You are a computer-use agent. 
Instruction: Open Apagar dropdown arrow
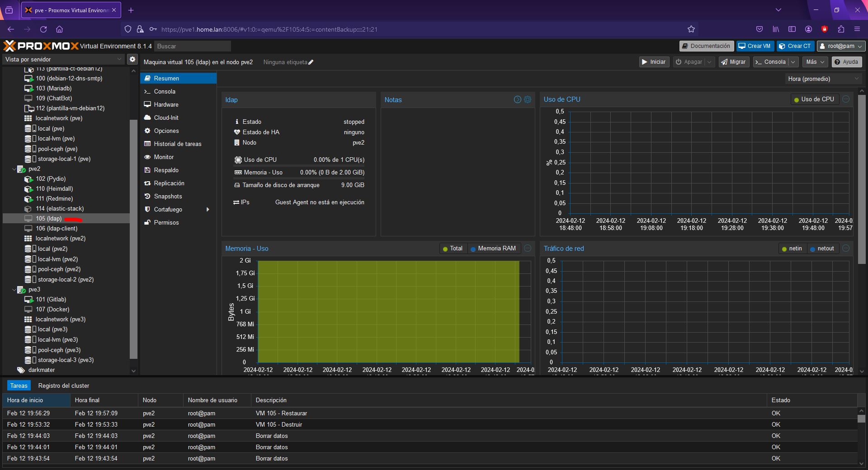709,62
